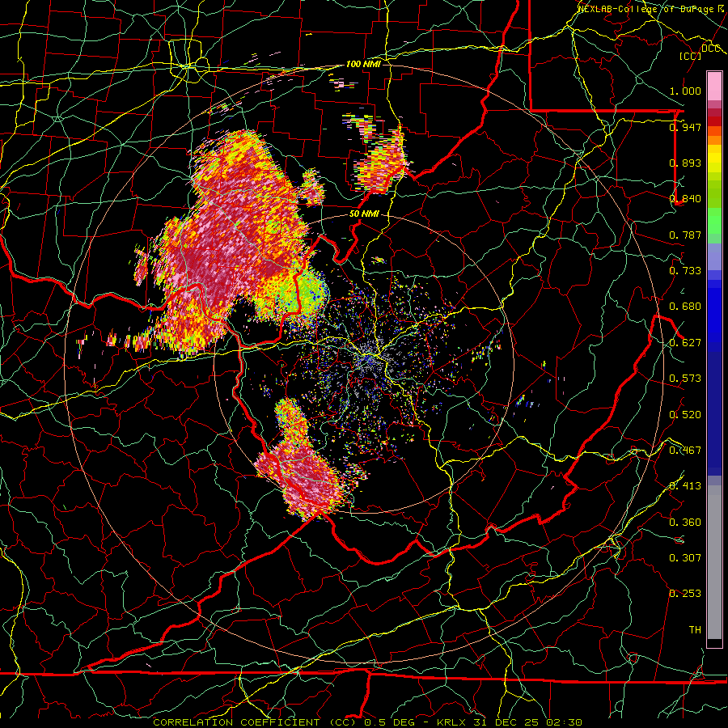
Task: Click the DCC label above the legend
Action: (710, 48)
